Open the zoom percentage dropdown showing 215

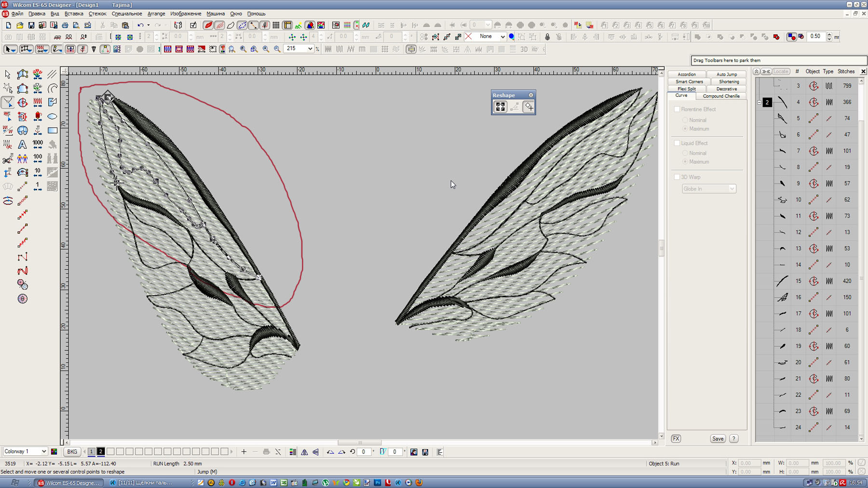(x=310, y=49)
